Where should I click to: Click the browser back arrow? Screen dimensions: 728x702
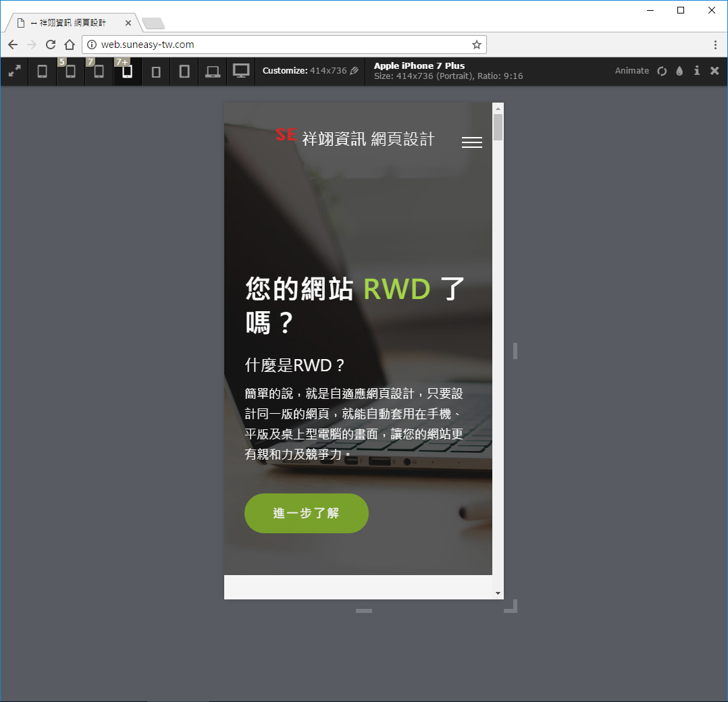pos(13,45)
